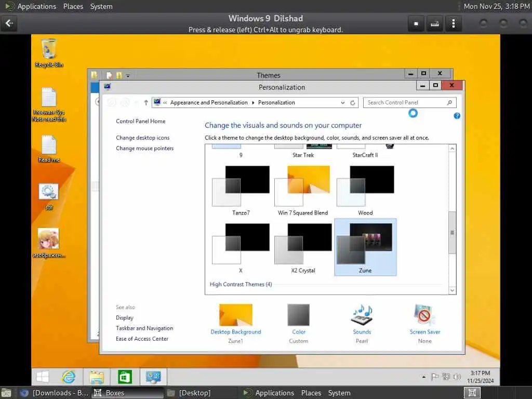Viewport: 532px width, 399px height.
Task: Select the theme labeled 9
Action: click(x=241, y=152)
